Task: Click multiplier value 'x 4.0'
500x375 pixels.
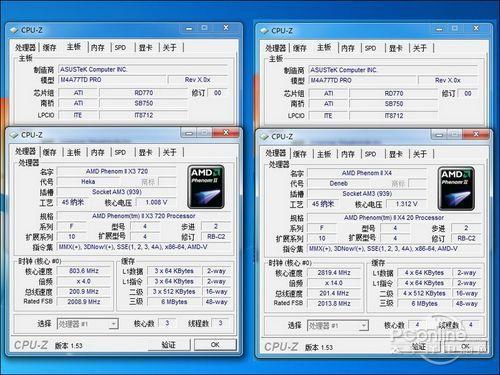Action: 84,281
